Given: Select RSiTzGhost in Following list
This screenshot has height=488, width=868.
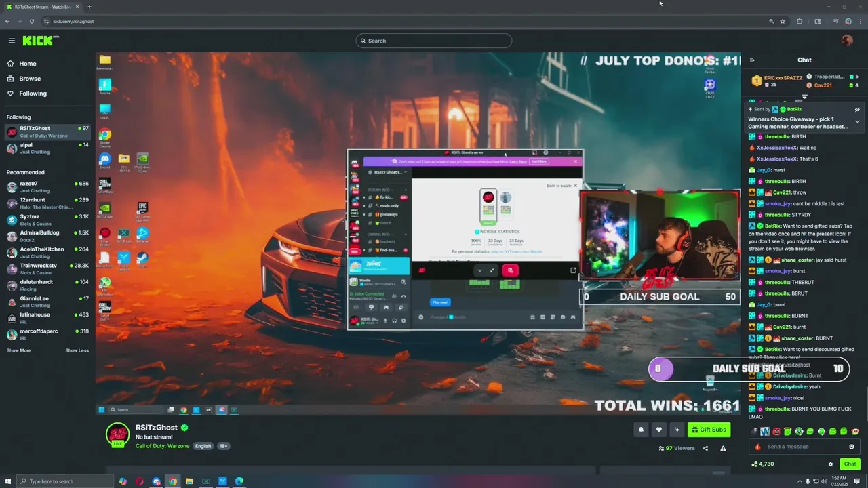Looking at the screenshot, I should click(x=47, y=131).
